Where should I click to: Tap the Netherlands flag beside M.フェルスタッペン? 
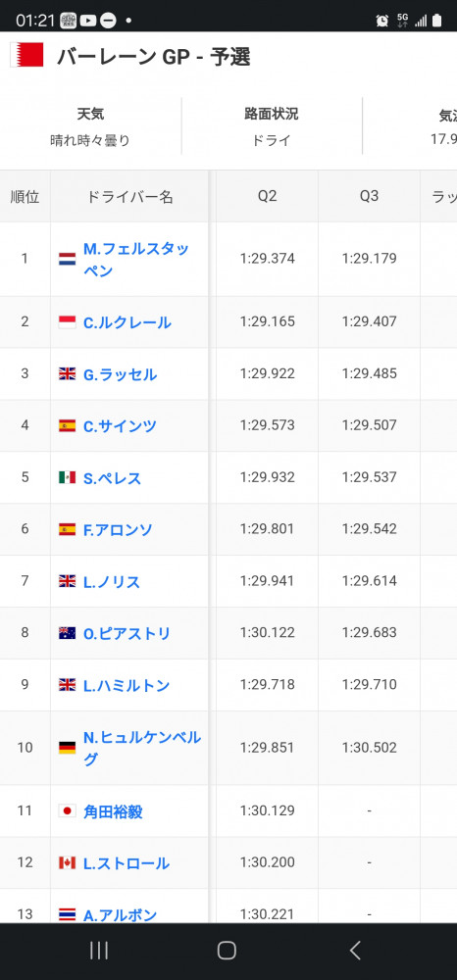coord(67,260)
